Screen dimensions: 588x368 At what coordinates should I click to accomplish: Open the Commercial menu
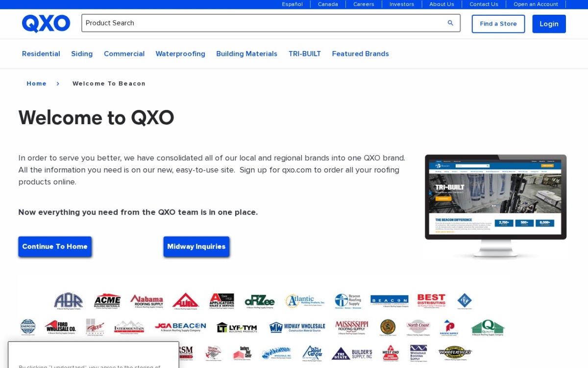[x=124, y=54]
